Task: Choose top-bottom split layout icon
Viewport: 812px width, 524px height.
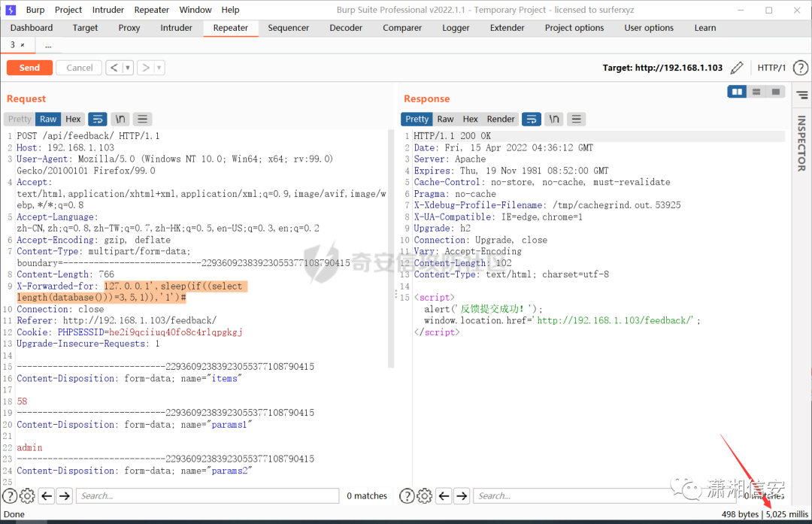Action: 756,92
